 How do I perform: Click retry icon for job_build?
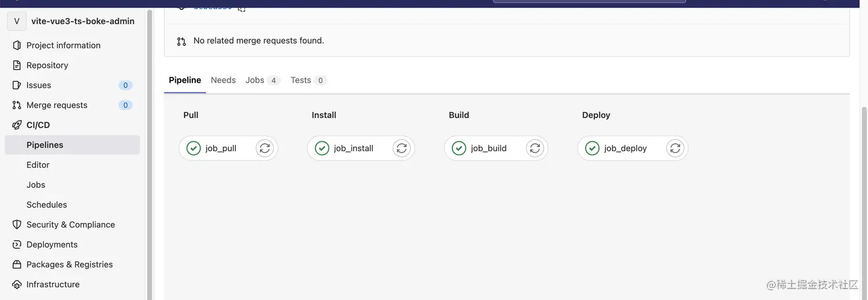[535, 148]
